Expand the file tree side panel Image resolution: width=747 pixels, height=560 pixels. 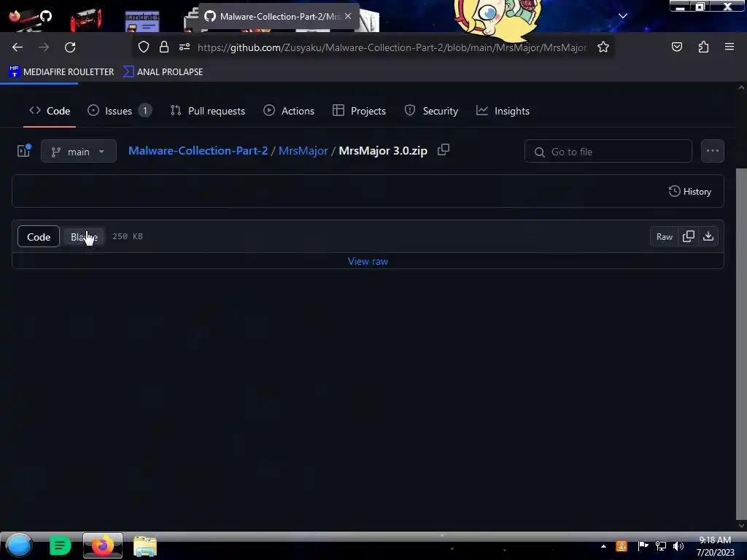[24, 151]
